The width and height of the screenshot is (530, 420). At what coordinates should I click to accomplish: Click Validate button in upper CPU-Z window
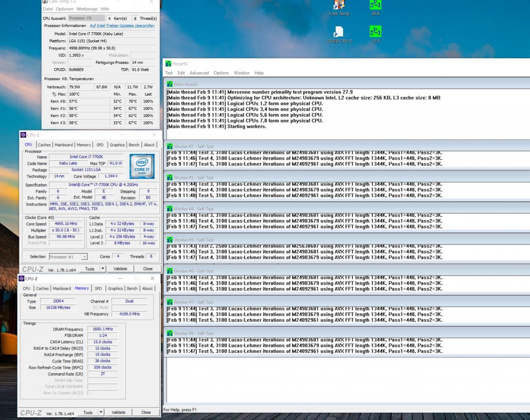(120, 269)
